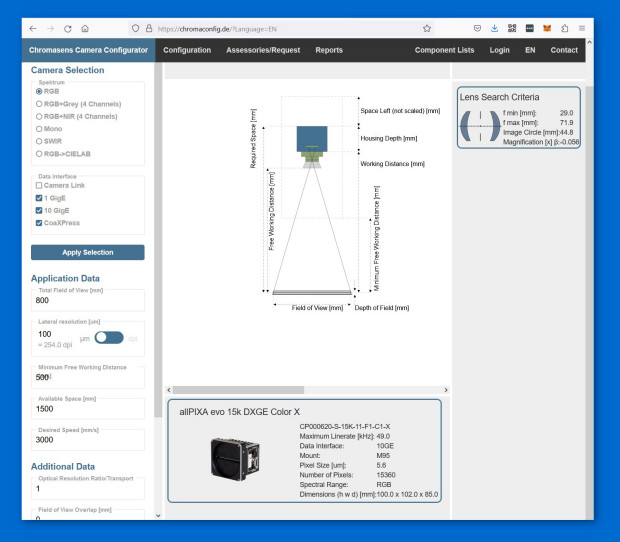The height and width of the screenshot is (542, 620).
Task: Click the Housing Depth [mm] diagram label
Action: (x=389, y=138)
